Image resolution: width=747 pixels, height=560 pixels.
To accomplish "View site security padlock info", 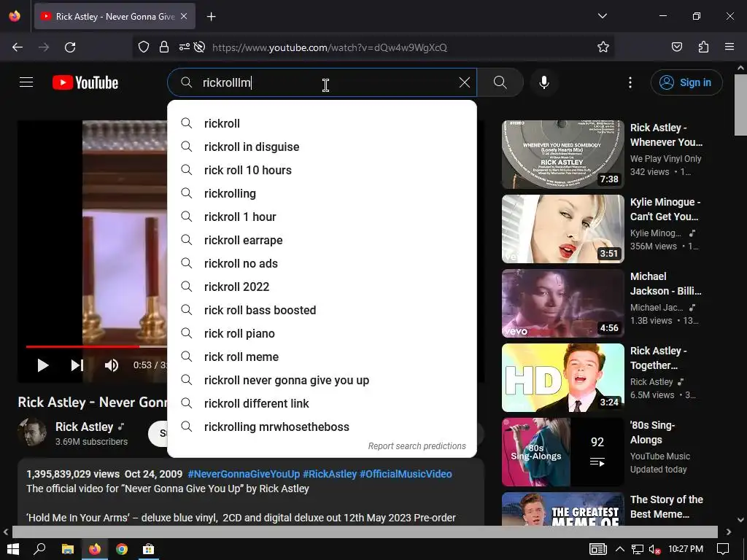I will [164, 47].
